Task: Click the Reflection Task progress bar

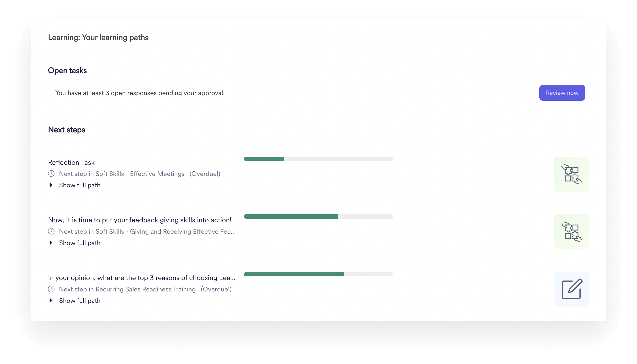Action: pyautogui.click(x=318, y=159)
